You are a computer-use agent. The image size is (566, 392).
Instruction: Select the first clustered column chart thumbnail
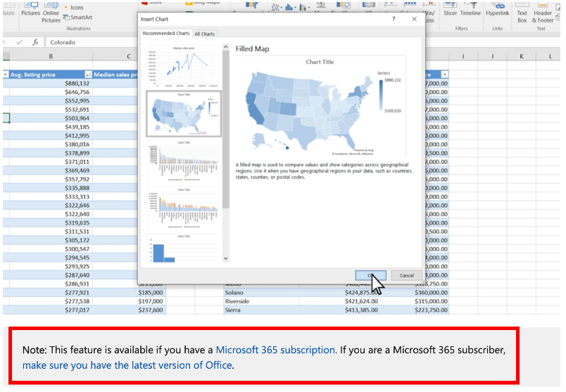184,161
